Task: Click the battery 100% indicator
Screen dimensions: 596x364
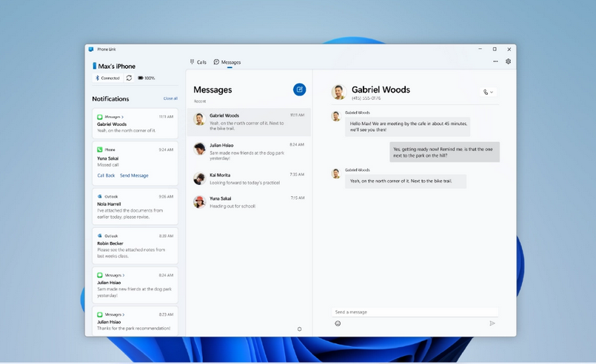Action: (146, 78)
